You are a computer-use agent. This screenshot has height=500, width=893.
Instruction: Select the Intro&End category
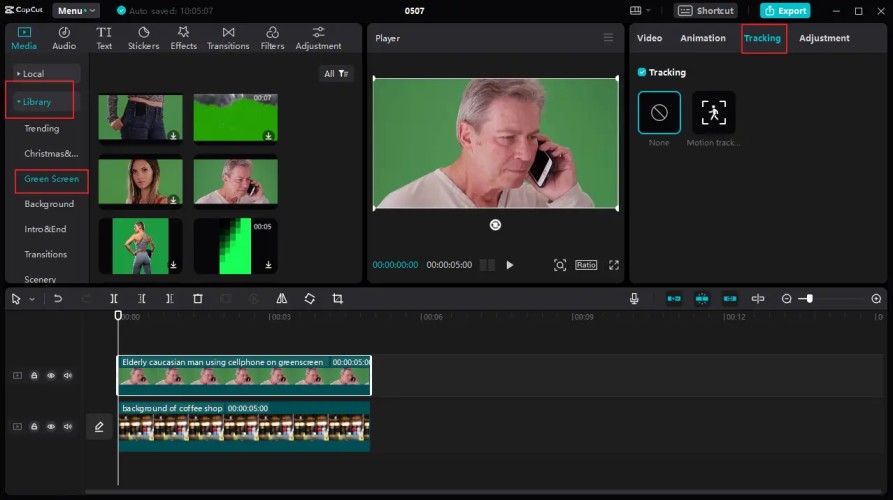[x=45, y=229]
